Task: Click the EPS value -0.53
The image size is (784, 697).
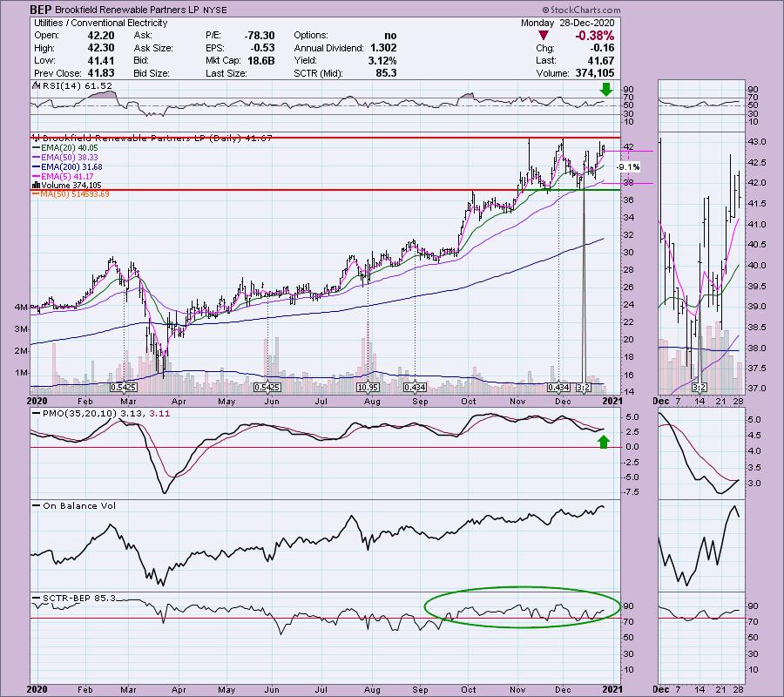Action: coord(262,48)
